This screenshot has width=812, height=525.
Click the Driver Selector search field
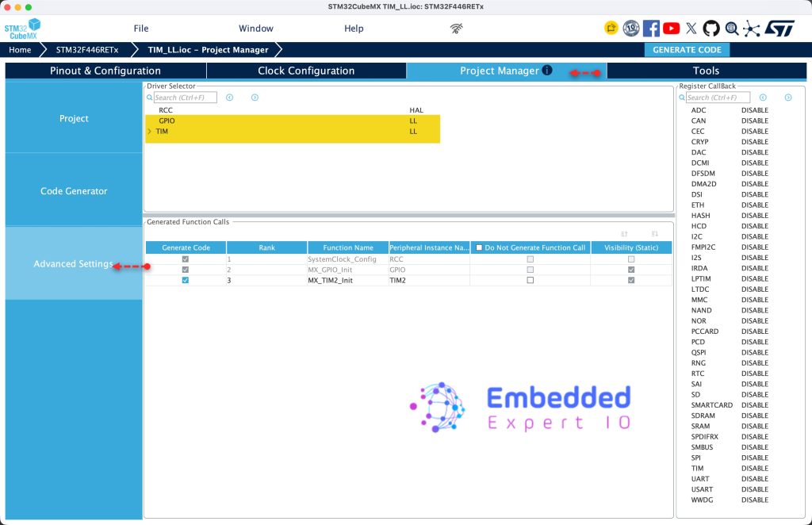pos(185,98)
